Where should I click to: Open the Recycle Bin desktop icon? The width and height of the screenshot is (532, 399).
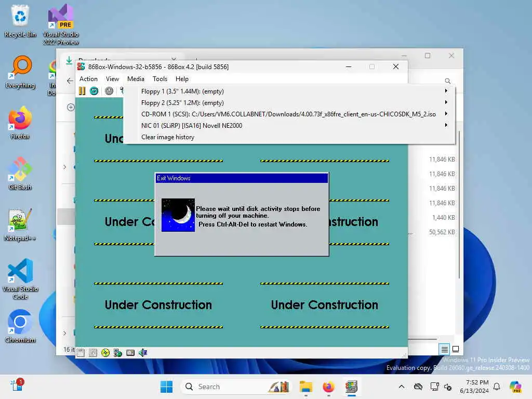click(x=20, y=21)
